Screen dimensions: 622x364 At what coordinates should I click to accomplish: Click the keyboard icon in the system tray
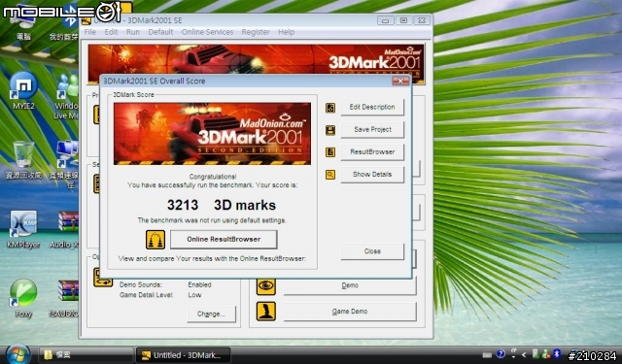coord(487,354)
